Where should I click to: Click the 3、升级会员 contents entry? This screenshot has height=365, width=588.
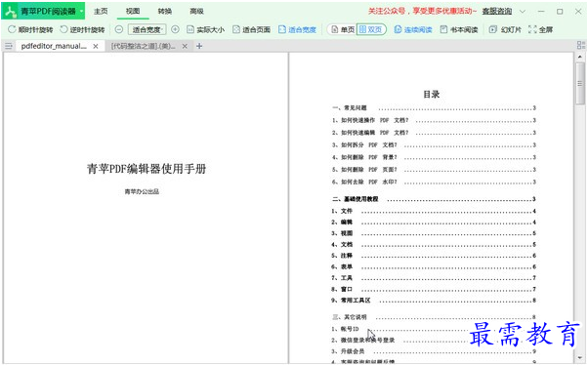coord(434,351)
